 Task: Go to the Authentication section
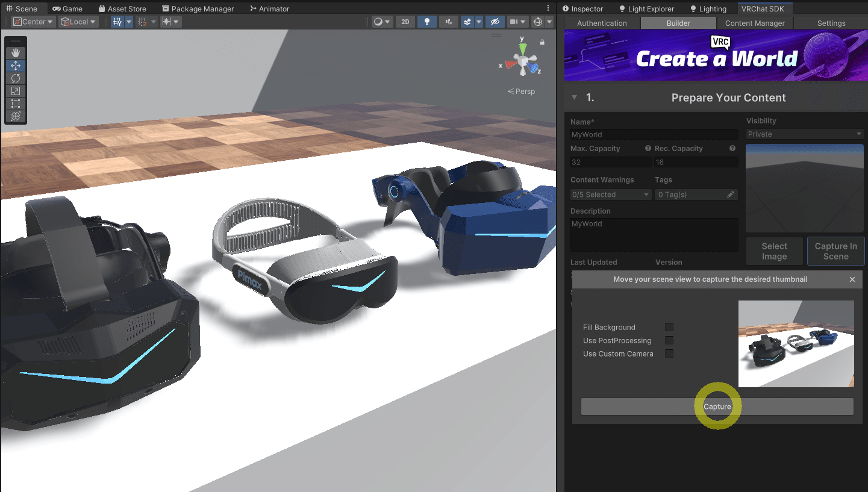click(x=602, y=23)
